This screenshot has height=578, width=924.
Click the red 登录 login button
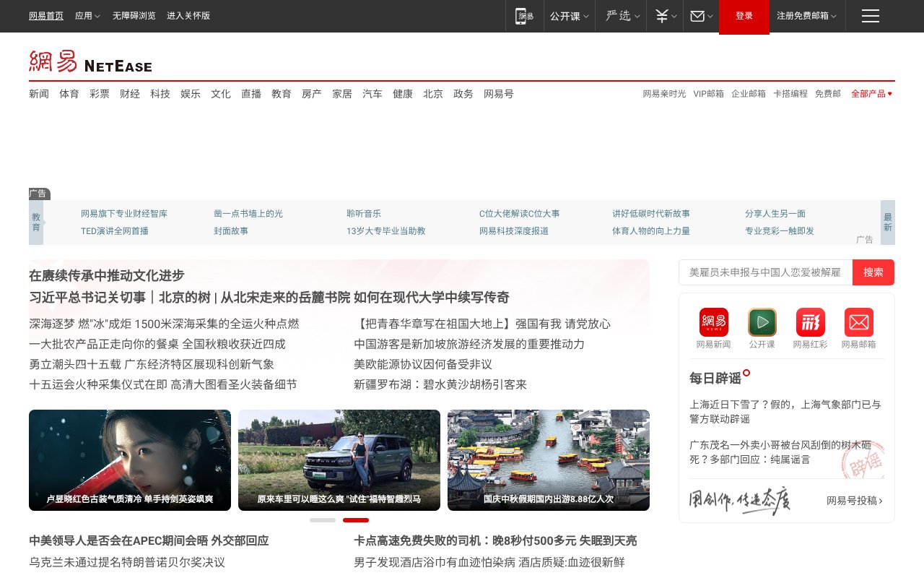[744, 16]
